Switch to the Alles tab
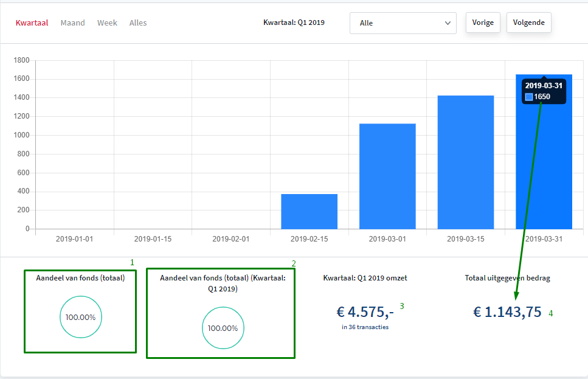 point(138,23)
